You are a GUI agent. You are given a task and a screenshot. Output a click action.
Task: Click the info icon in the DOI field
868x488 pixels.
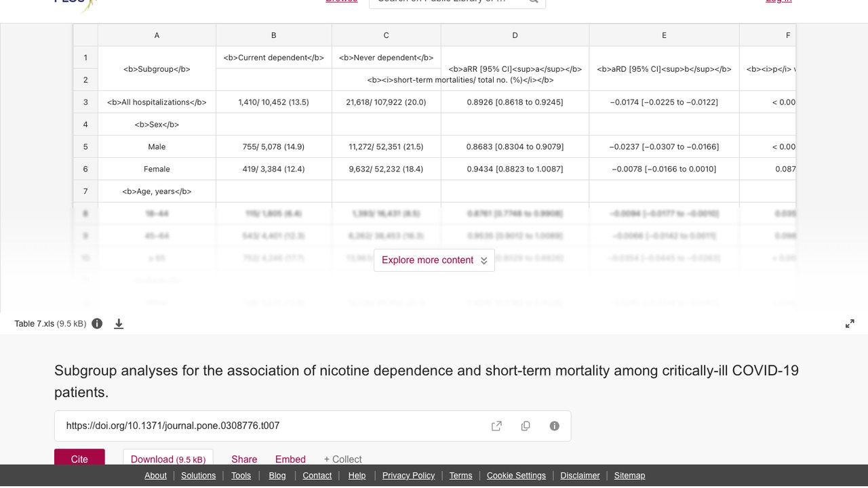click(554, 426)
